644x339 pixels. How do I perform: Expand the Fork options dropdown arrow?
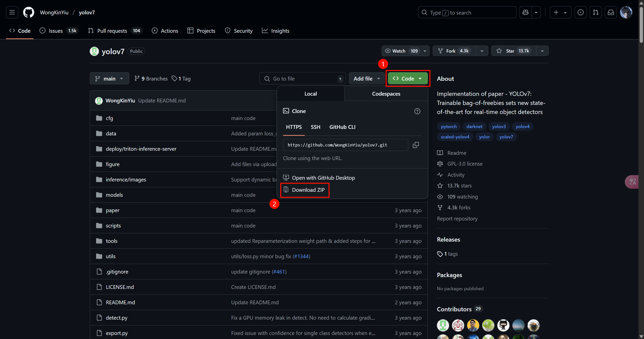tap(482, 51)
